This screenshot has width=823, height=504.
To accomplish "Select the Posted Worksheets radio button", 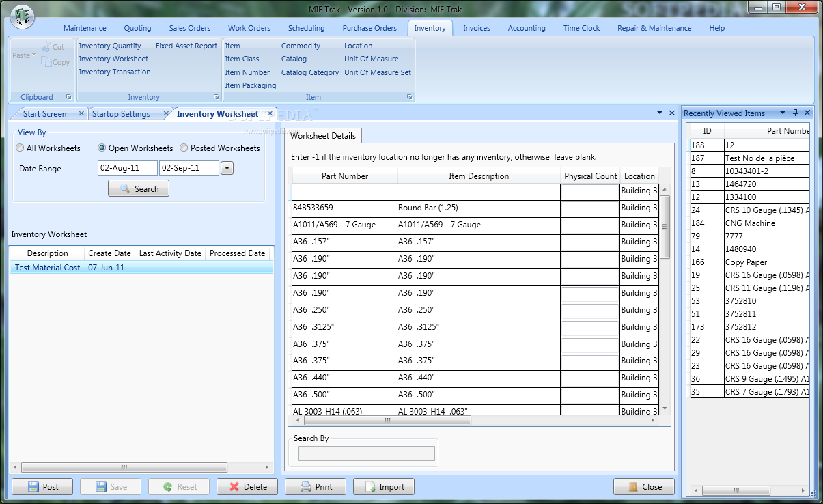I will (x=184, y=148).
